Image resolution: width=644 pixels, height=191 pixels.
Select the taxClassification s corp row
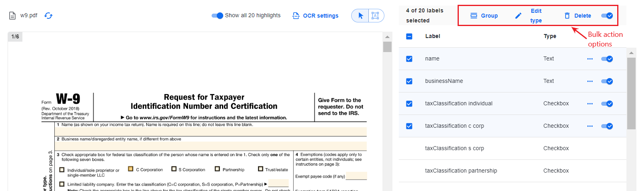(x=512, y=149)
